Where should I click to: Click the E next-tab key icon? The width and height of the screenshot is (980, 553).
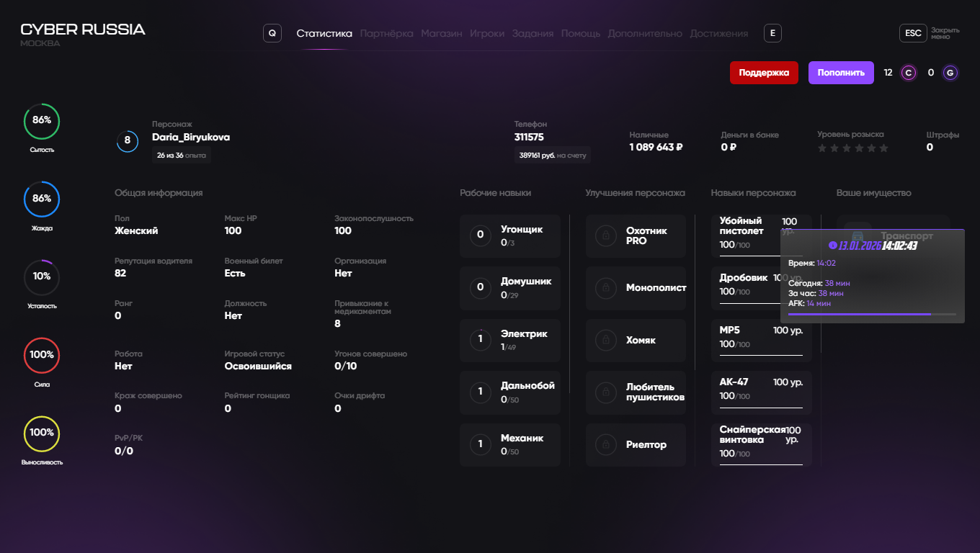(772, 33)
